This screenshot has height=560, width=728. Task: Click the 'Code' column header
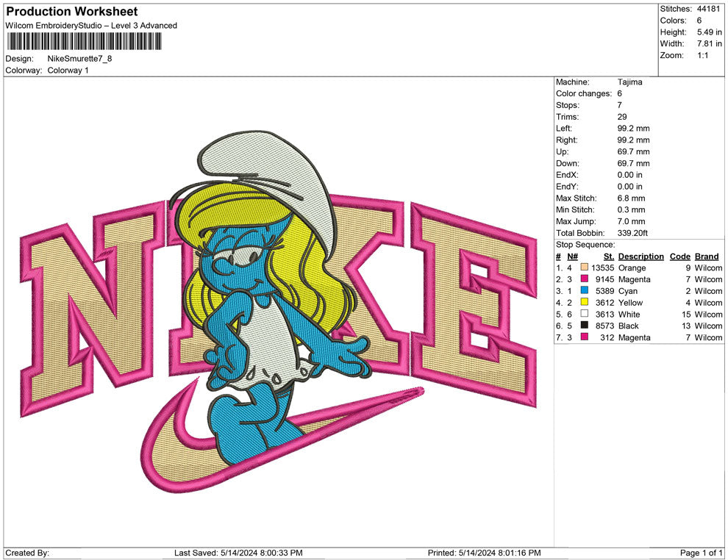click(680, 256)
